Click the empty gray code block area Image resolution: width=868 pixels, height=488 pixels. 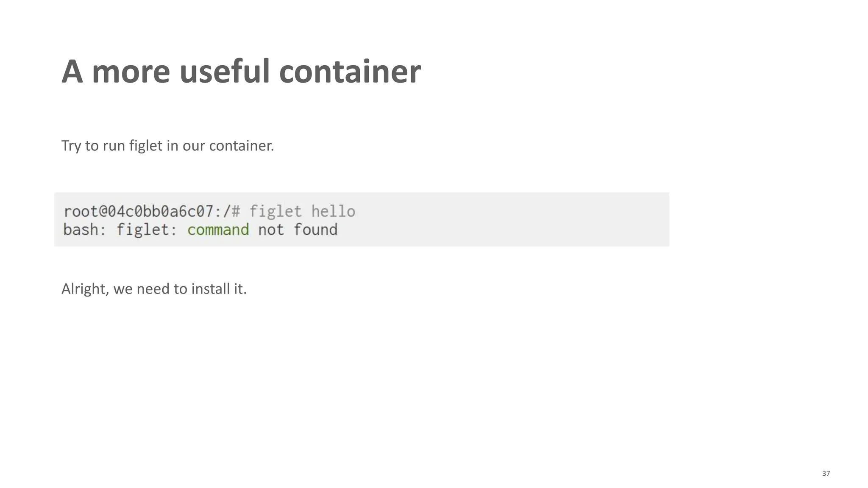pos(509,219)
